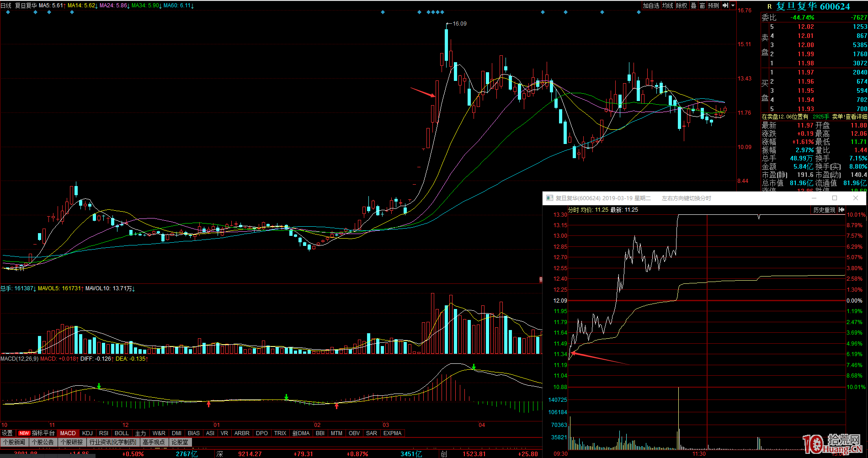
Task: Click 历史重现 history replay button
Action: tap(824, 210)
